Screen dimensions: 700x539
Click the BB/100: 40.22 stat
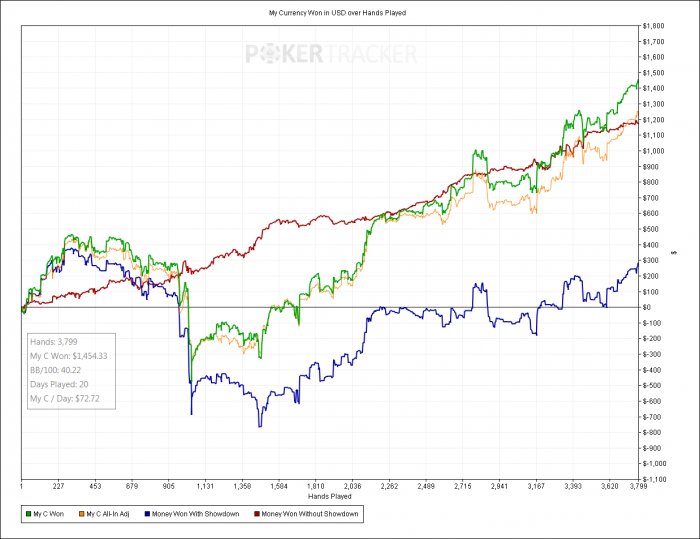pos(55,370)
